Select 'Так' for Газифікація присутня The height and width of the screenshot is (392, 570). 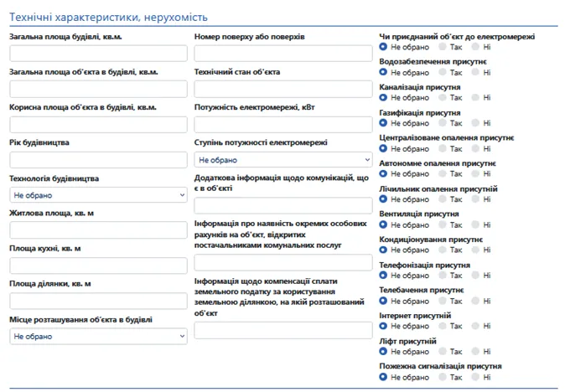point(442,123)
